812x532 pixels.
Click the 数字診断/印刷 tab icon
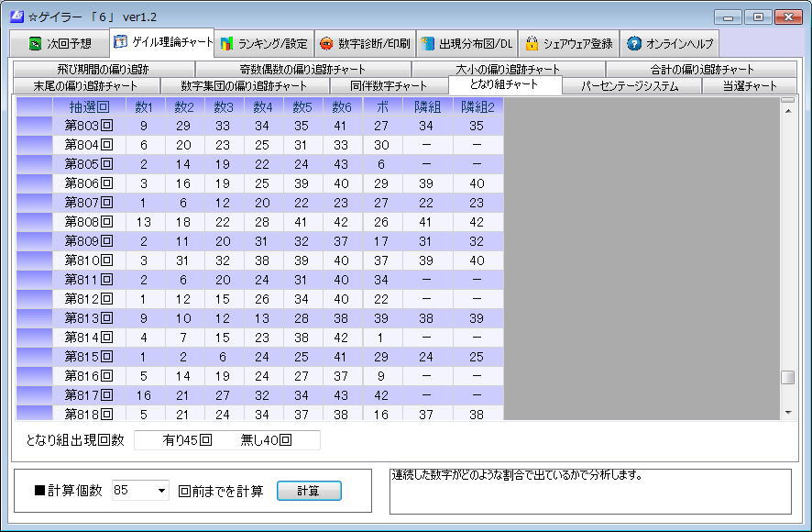pos(326,44)
